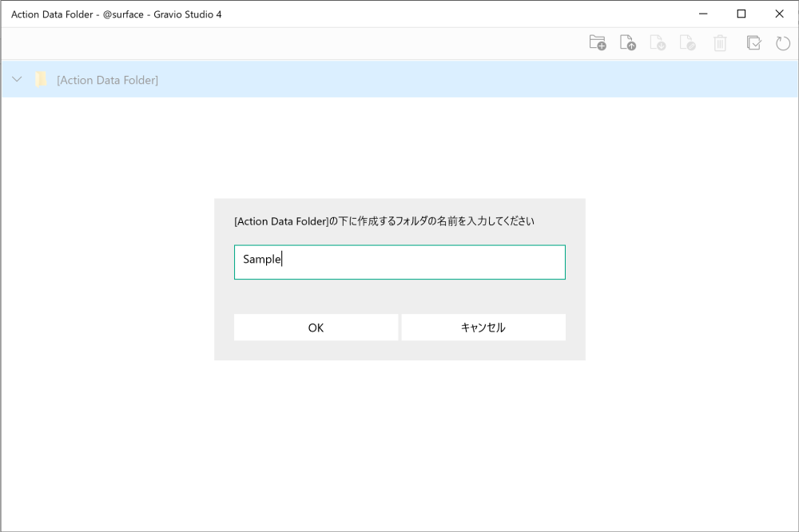Open multi-select mode with the checkmark icon
Image resolution: width=799 pixels, height=532 pixels.
(753, 42)
